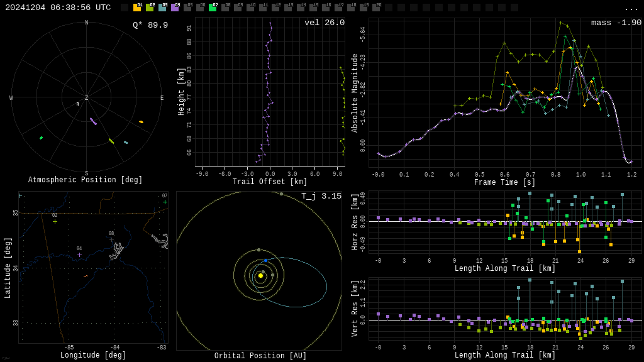
Task: Select the blue Earth dot on orbit
Action: [x=265, y=260]
